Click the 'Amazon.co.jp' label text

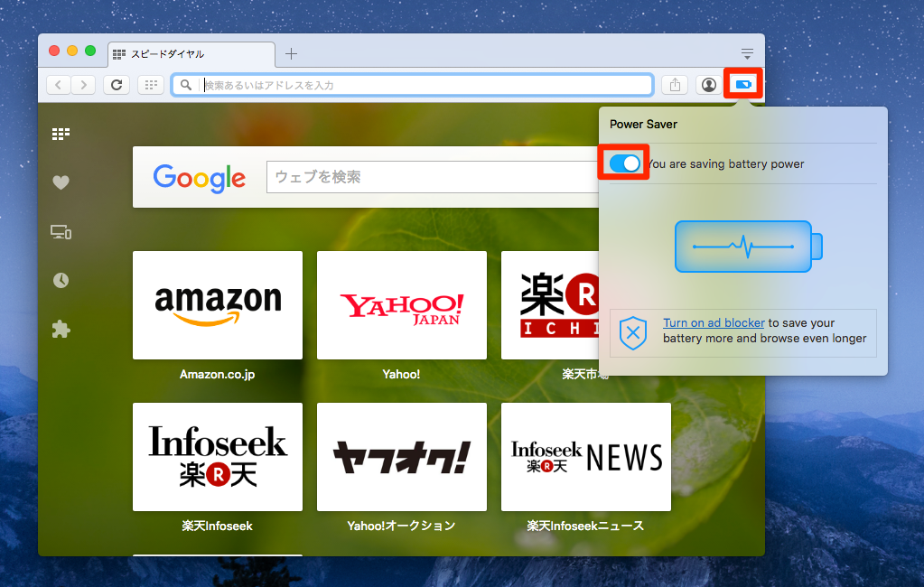click(x=218, y=374)
